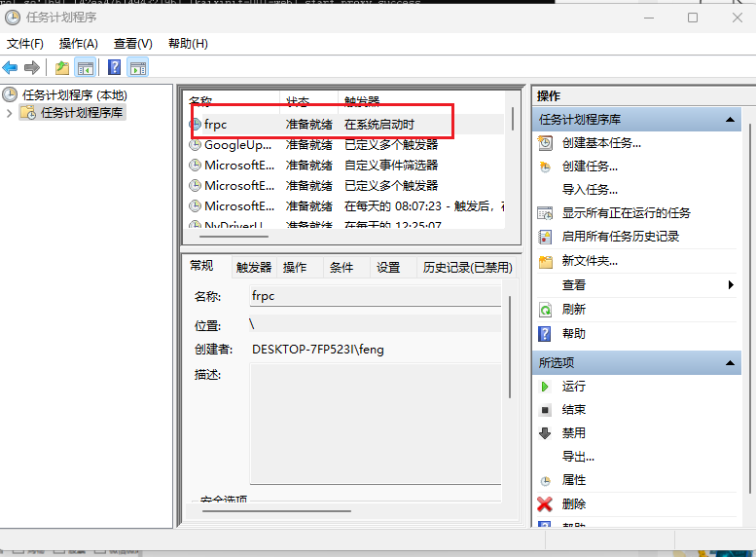Switch to the 常规 tab

coord(201,266)
